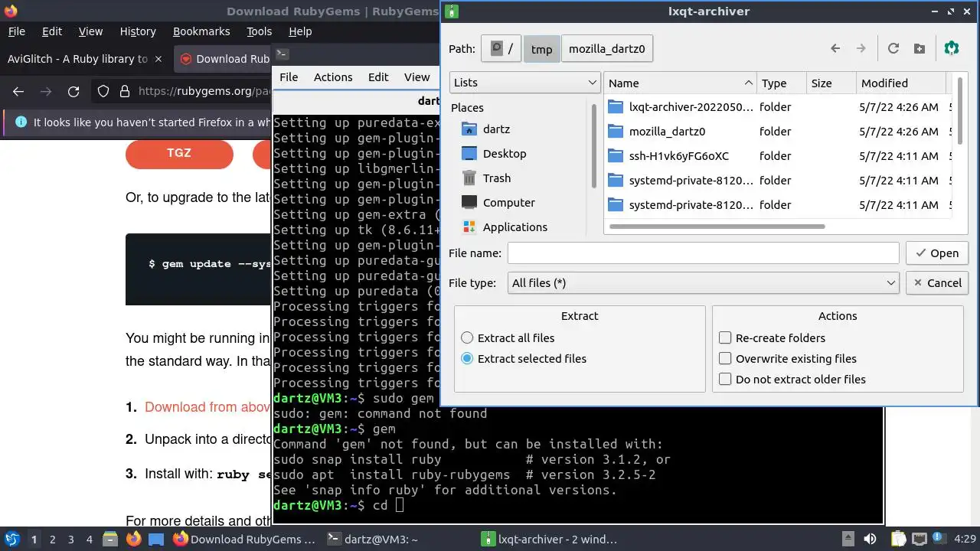Select the lxqt-archiver-2022050 folder icon
980x551 pixels.
click(x=616, y=107)
